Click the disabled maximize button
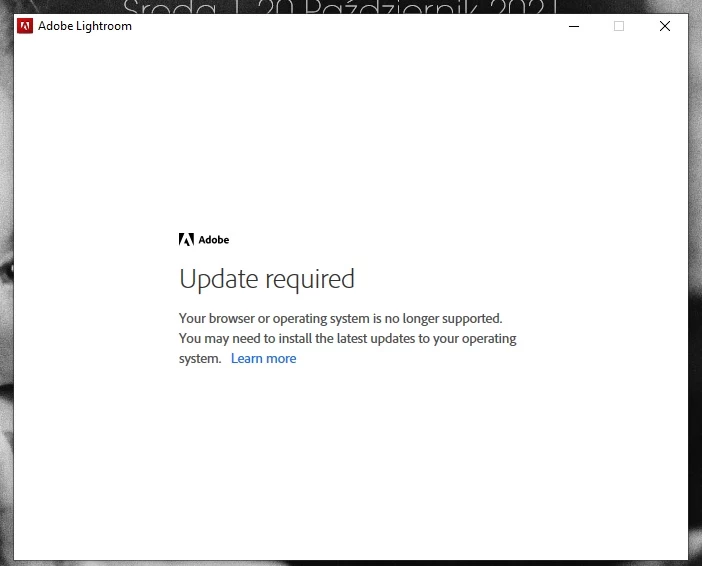This screenshot has width=702, height=566. click(619, 26)
